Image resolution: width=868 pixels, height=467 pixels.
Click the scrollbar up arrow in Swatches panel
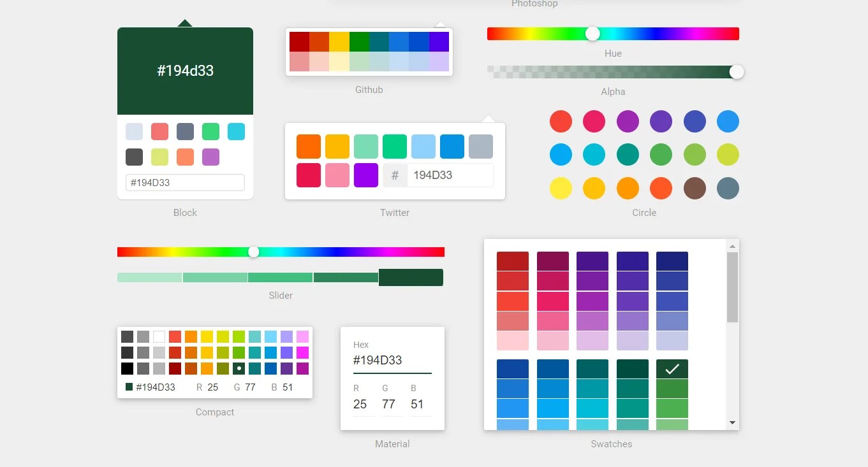point(732,246)
